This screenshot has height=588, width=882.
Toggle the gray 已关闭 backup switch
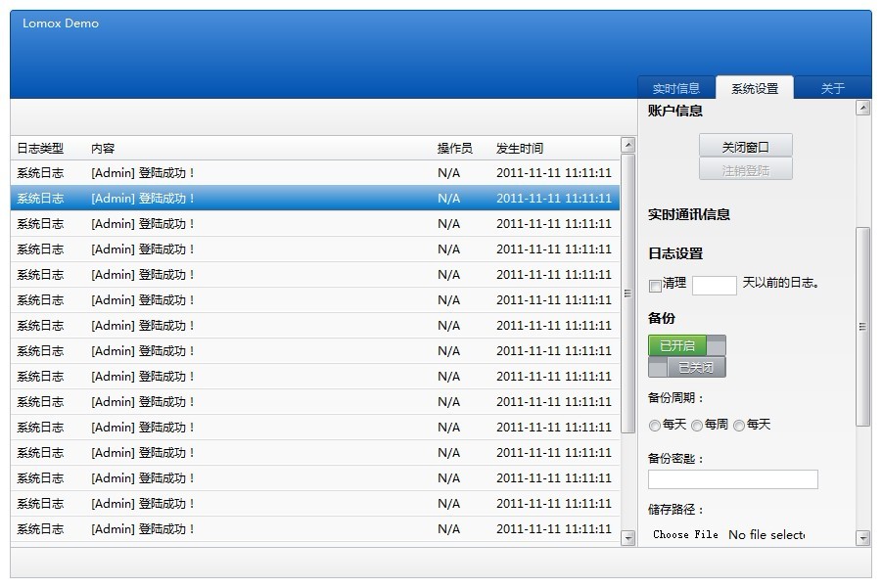tap(687, 368)
